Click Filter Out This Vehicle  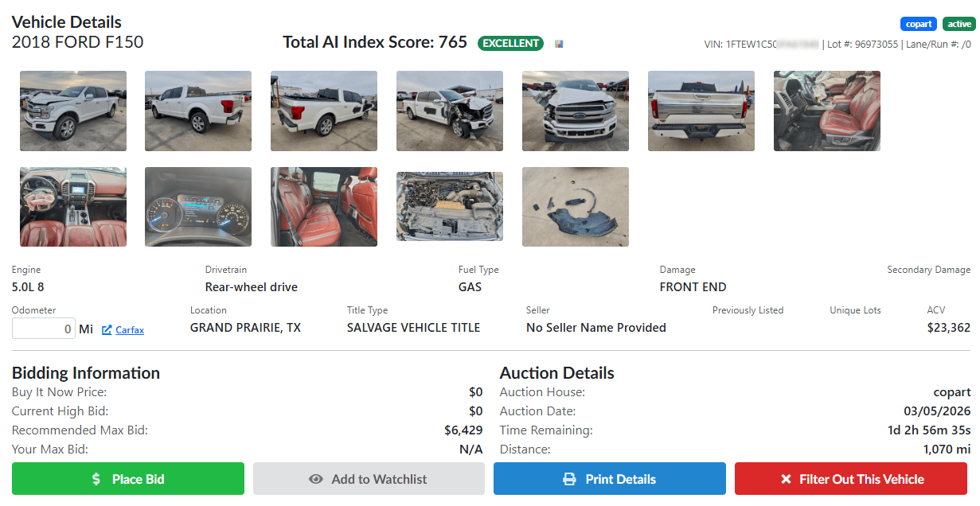pos(851,479)
